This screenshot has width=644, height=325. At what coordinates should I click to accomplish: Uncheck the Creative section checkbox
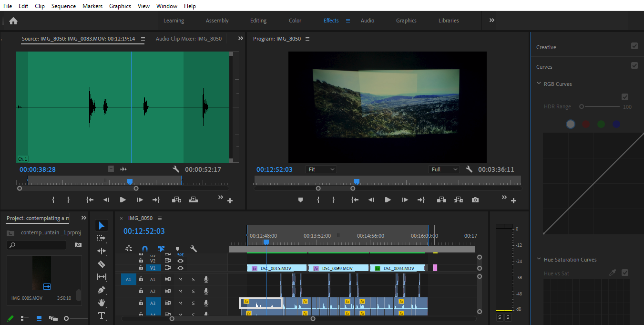(634, 46)
